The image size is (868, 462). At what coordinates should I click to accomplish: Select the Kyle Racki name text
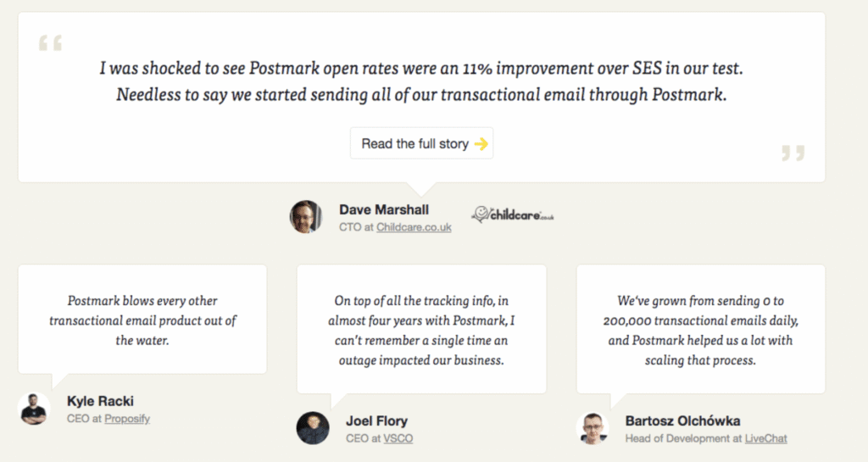point(100,401)
